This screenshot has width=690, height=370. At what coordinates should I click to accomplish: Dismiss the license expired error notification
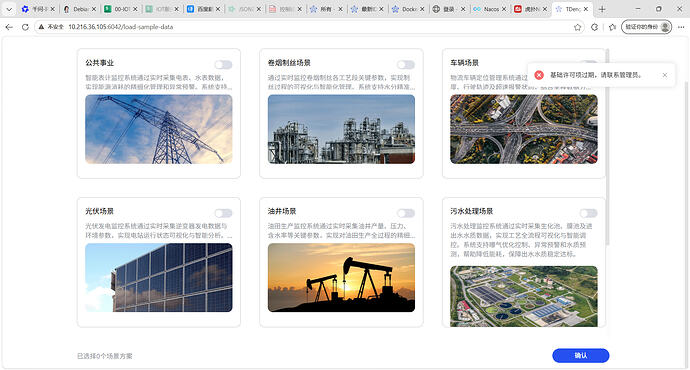pyautogui.click(x=665, y=75)
